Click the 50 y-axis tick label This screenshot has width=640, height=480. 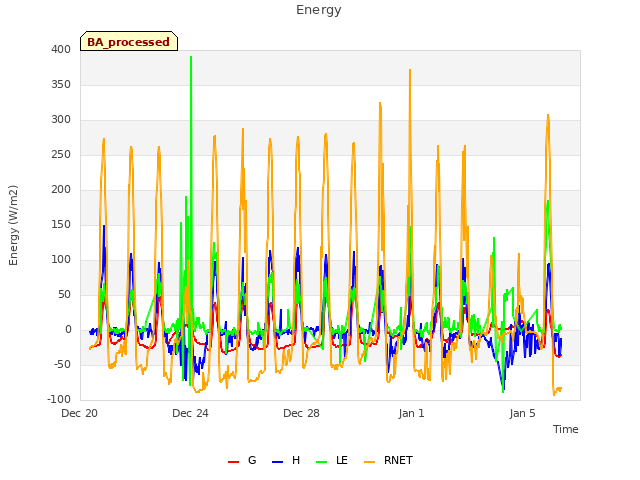[x=64, y=295]
